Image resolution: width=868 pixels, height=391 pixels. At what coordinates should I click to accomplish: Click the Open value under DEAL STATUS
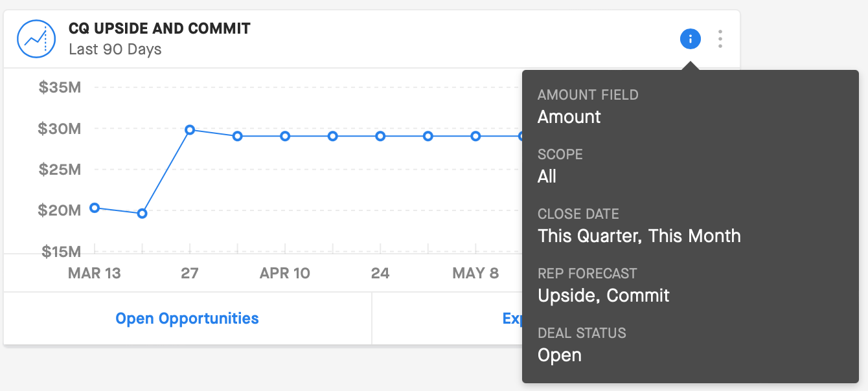click(x=560, y=355)
